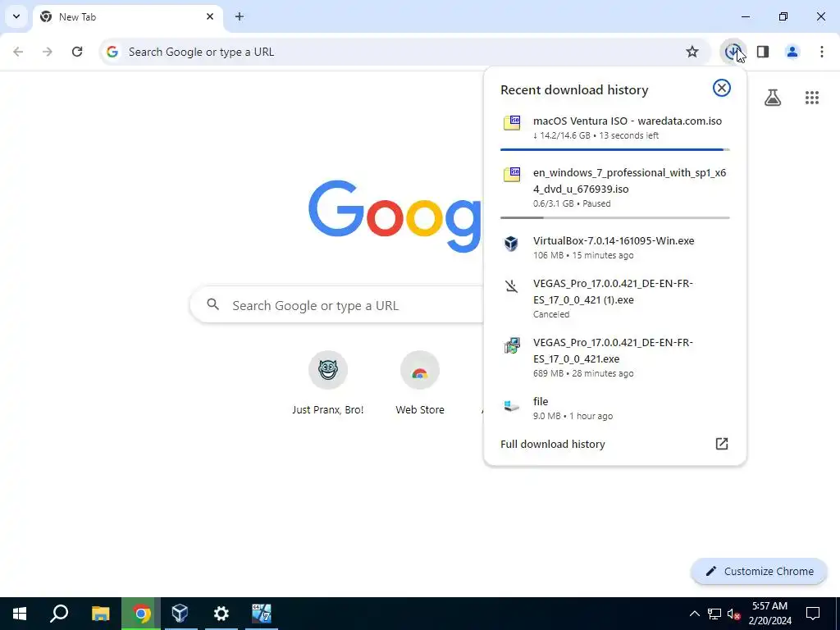Open full download history external link icon
840x630 pixels.
[722, 444]
